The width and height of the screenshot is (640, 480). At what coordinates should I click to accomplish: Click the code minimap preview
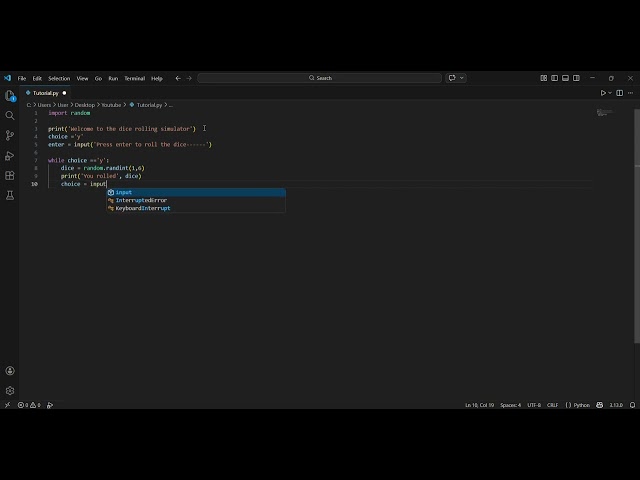click(605, 112)
